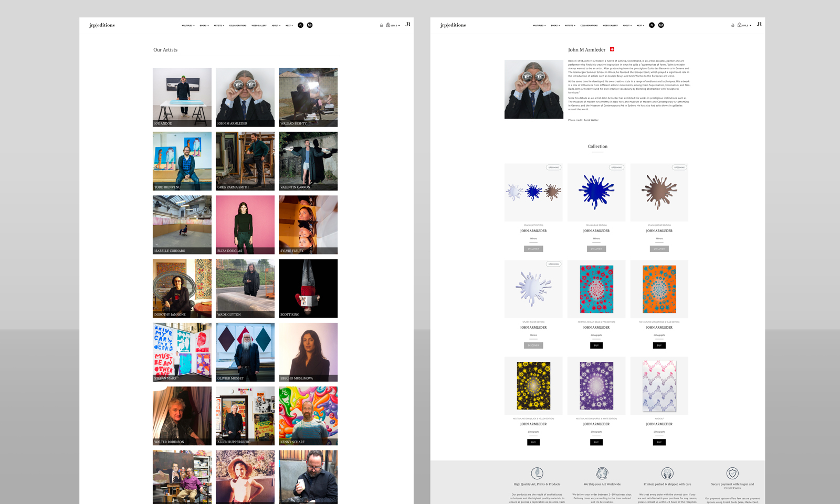The height and width of the screenshot is (504, 840).
Task: Expand the Artists dropdown on right page
Action: coord(570,25)
